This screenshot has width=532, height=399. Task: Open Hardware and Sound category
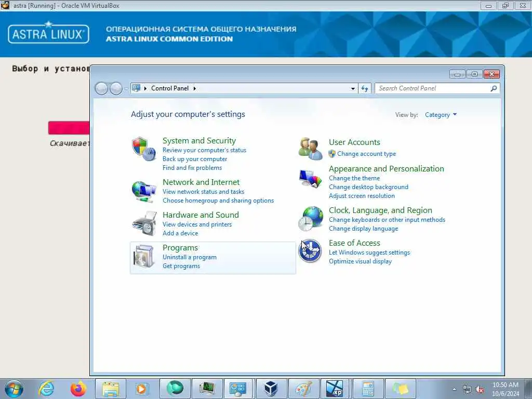pos(201,215)
